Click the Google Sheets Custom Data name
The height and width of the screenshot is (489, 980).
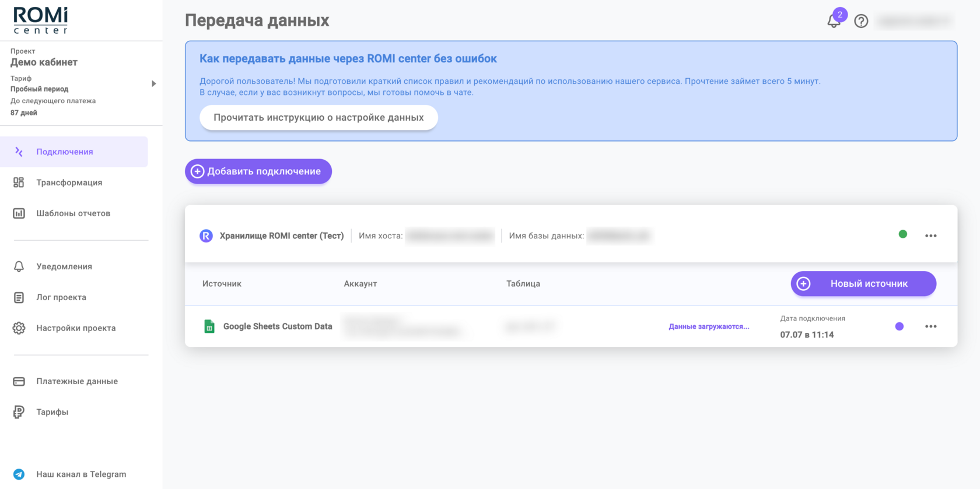point(278,326)
